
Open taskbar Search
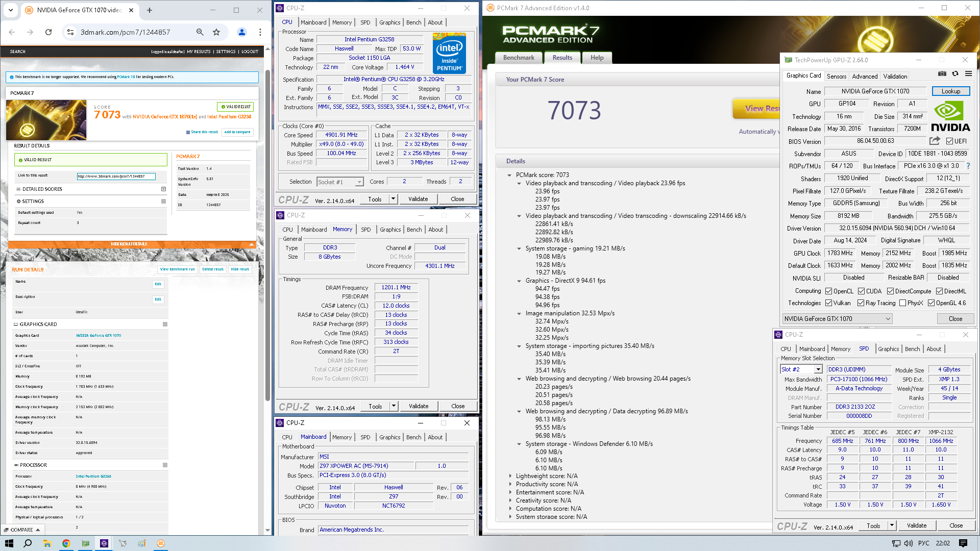click(x=28, y=543)
